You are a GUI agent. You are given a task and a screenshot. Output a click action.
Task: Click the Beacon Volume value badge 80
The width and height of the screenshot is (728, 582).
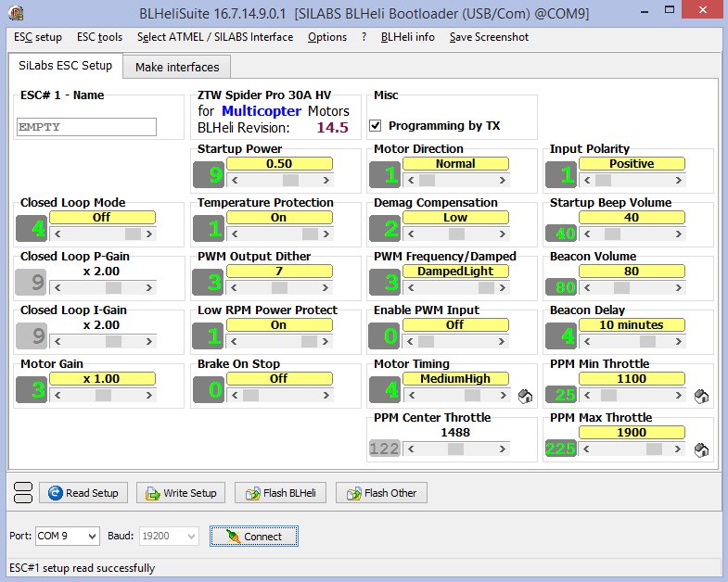click(x=560, y=286)
